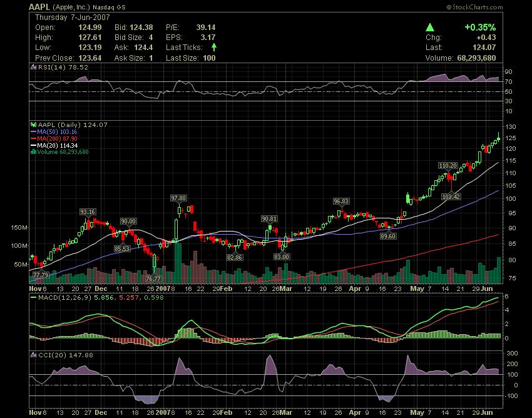532x418 pixels.
Task: Click the 103.42 price annotation
Action: [x=451, y=196]
